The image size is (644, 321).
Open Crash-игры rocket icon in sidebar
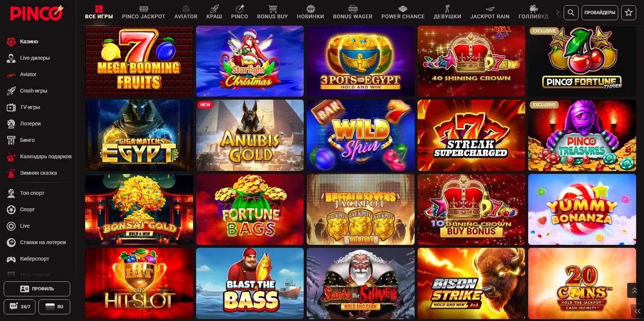point(11,91)
